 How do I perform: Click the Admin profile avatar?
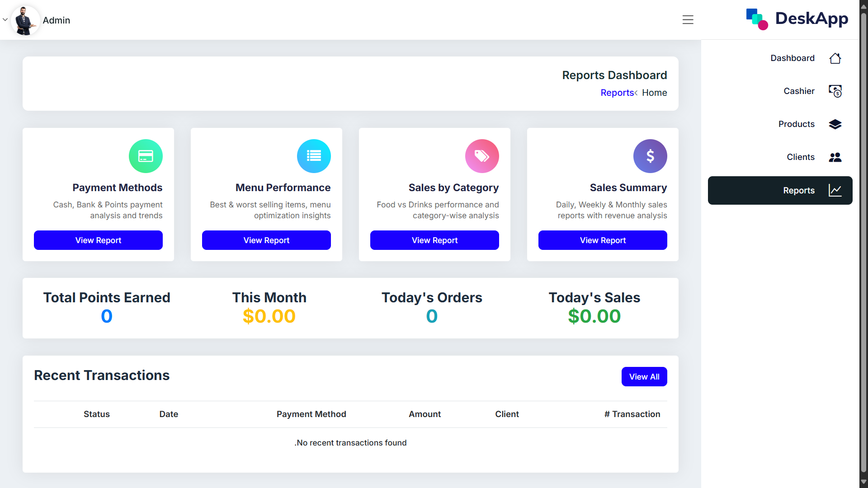coord(24,20)
